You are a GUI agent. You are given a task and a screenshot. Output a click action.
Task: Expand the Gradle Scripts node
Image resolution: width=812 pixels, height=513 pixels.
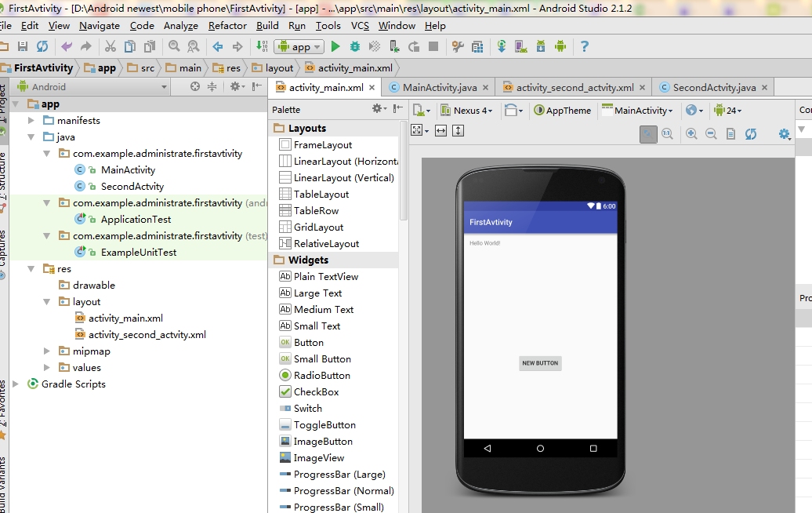16,384
